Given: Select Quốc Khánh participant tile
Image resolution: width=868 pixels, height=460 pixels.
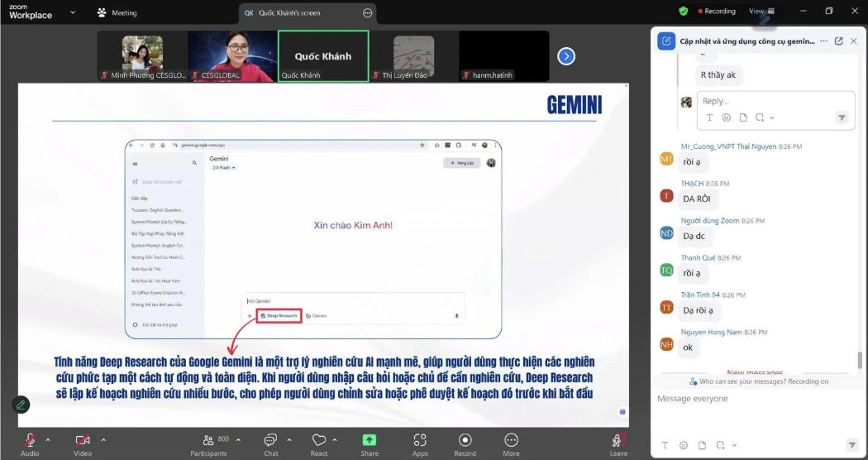Looking at the screenshot, I should [x=323, y=56].
